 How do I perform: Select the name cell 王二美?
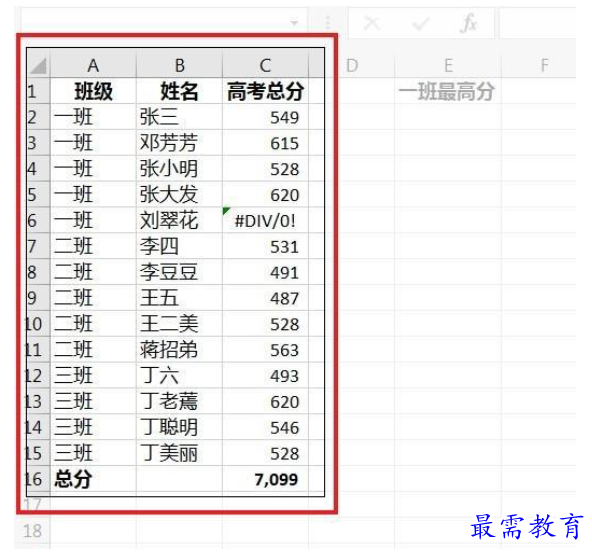(179, 324)
